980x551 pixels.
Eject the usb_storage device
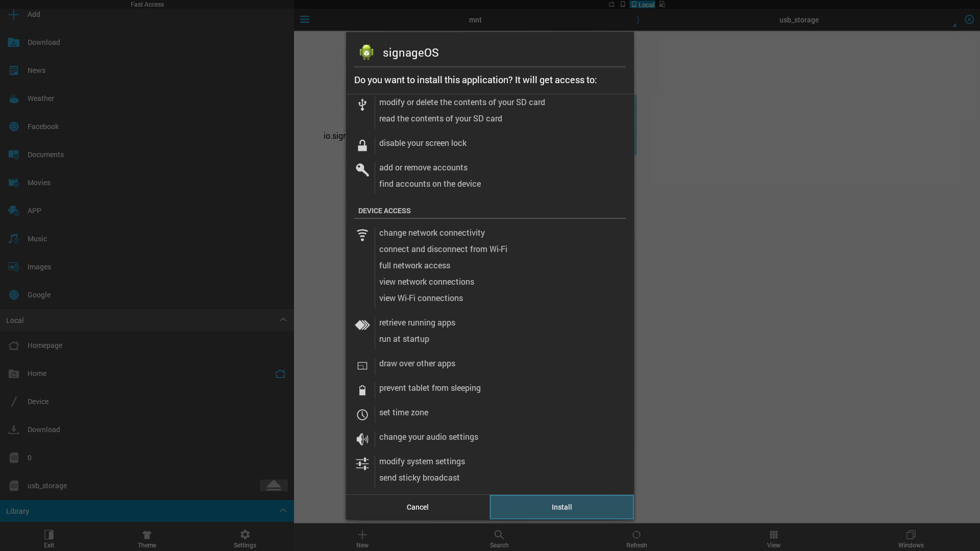(274, 485)
